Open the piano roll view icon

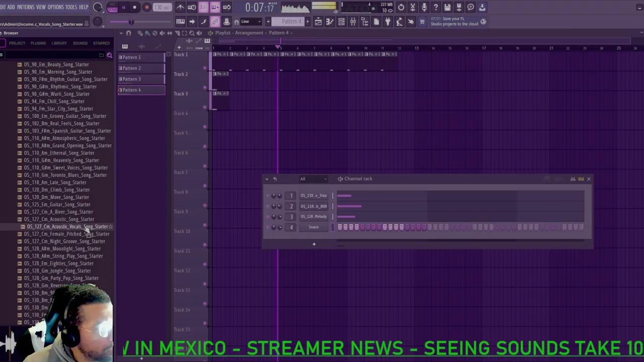pos(330,22)
